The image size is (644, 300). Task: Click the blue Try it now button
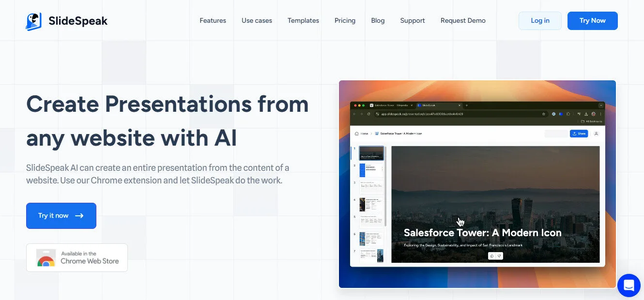[61, 215]
